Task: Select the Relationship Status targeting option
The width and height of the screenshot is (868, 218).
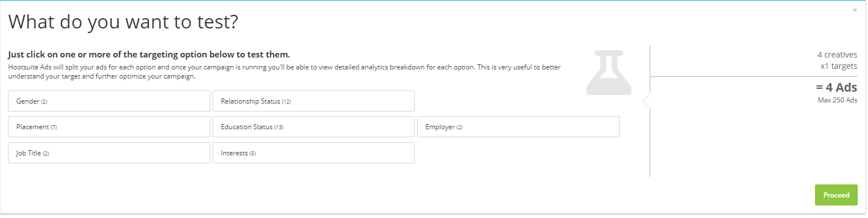Action: [313, 101]
